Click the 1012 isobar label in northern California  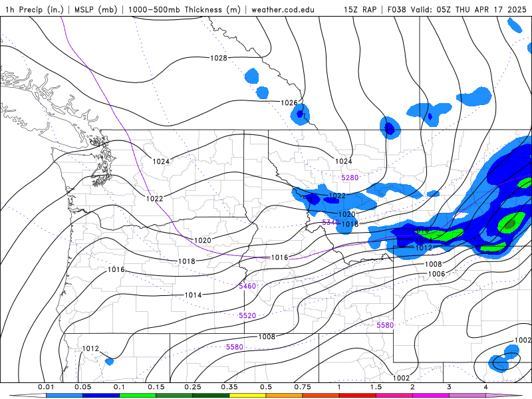(90, 348)
